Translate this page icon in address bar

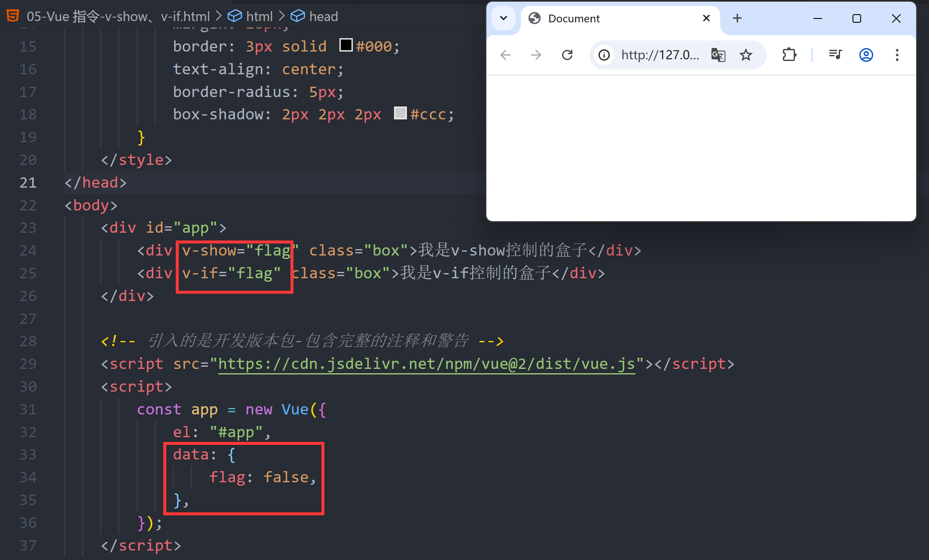click(x=718, y=55)
